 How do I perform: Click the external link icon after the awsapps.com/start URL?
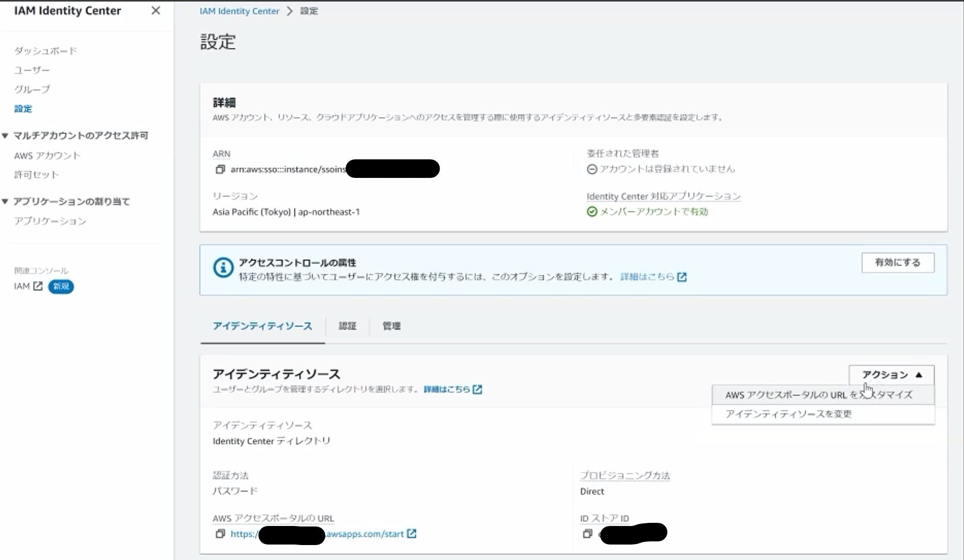[412, 534]
